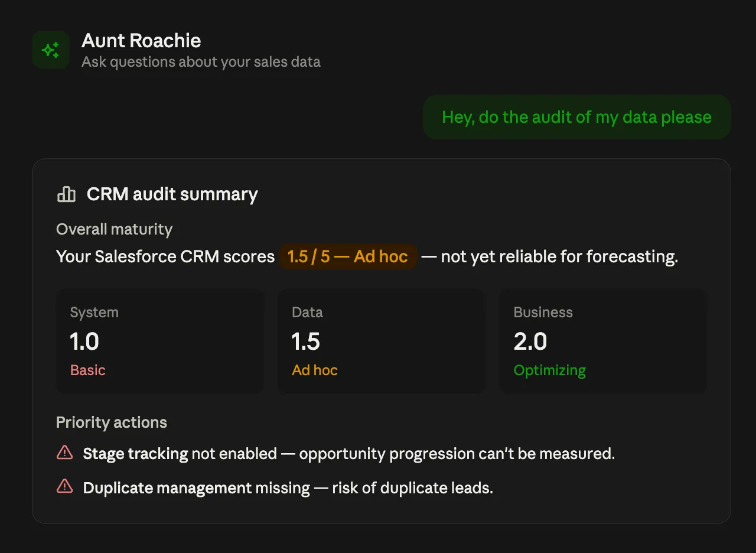Open the Business score card
The height and width of the screenshot is (553, 756).
(x=603, y=341)
